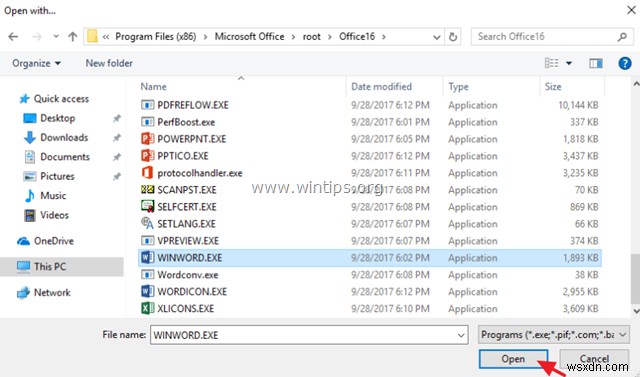
Task: Click the file name text Wordconv.exe
Action: (x=188, y=275)
